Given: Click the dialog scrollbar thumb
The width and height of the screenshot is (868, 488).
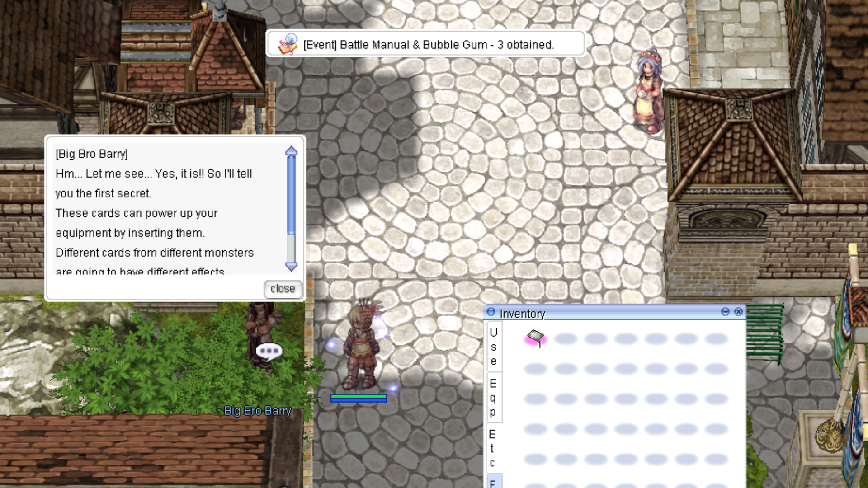Looking at the screenshot, I should pyautogui.click(x=291, y=194).
